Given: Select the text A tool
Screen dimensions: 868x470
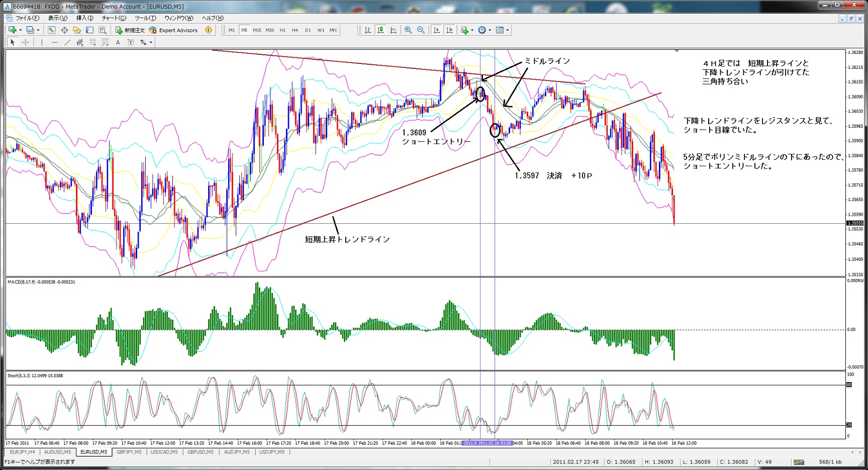Looking at the screenshot, I should (x=118, y=42).
